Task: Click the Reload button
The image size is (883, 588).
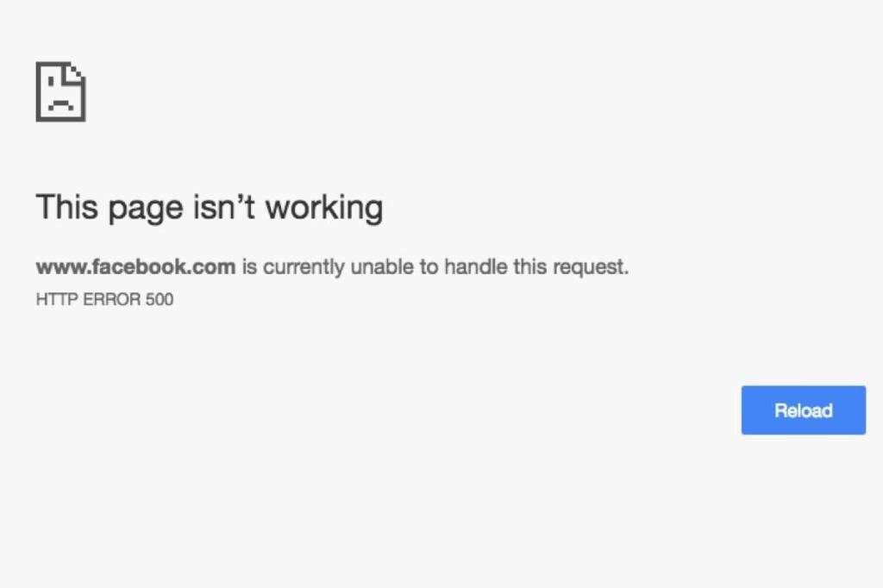Action: coord(803,410)
